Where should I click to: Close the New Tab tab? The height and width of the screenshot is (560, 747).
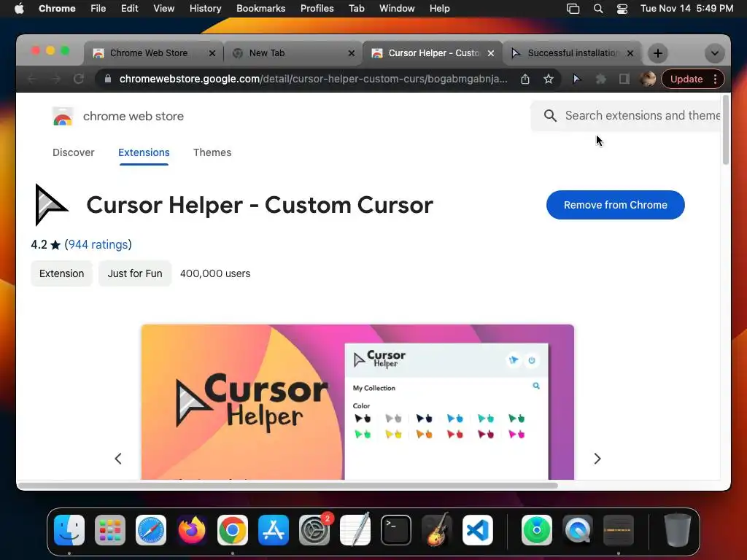pyautogui.click(x=351, y=53)
